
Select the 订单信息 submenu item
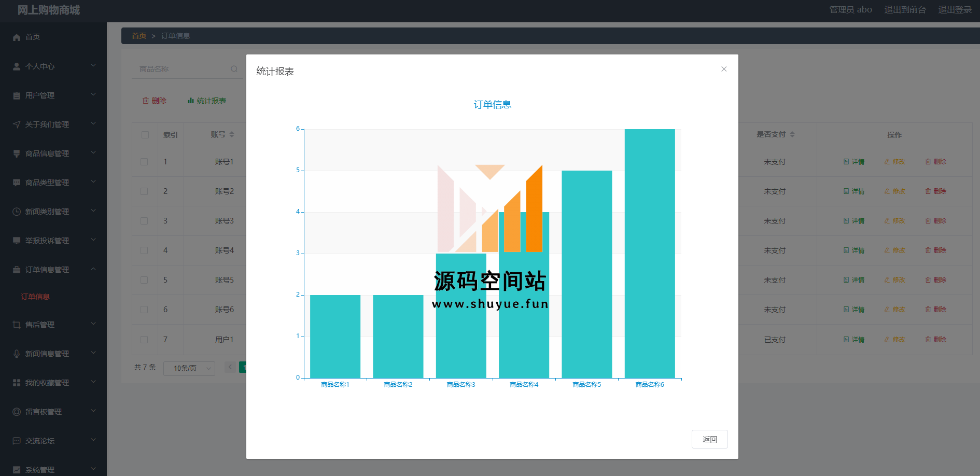pos(35,297)
